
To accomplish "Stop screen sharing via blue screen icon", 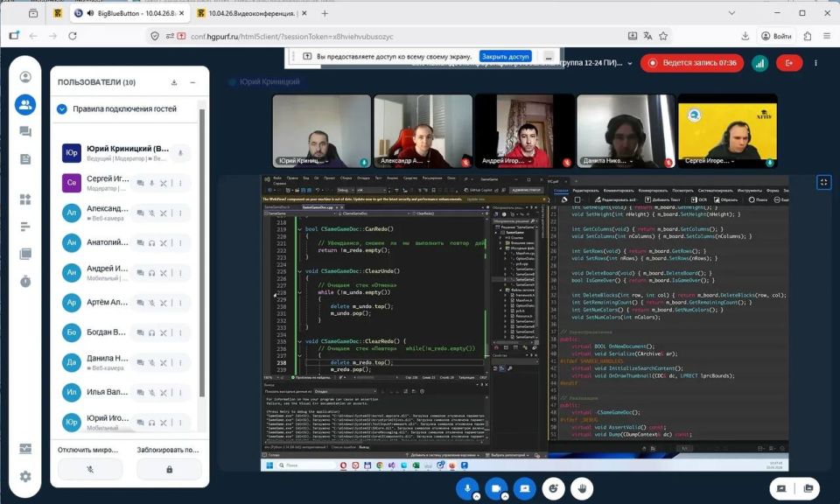I will 524,488.
